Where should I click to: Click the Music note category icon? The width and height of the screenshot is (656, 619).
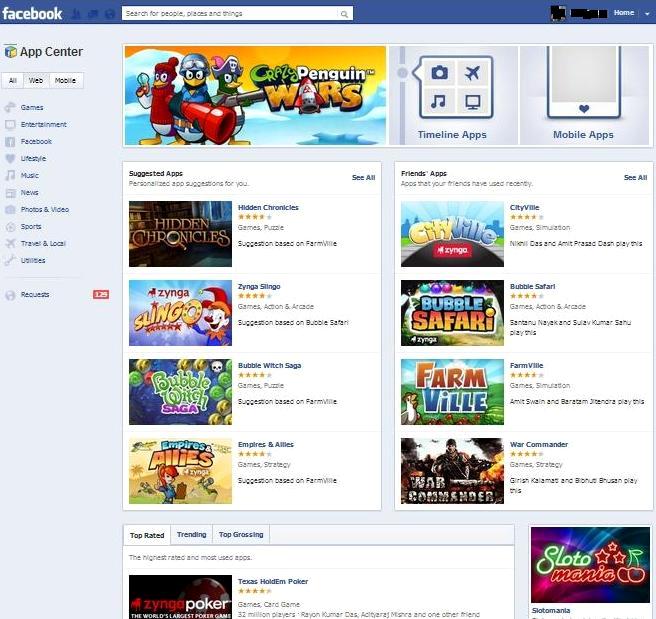(x=10, y=176)
